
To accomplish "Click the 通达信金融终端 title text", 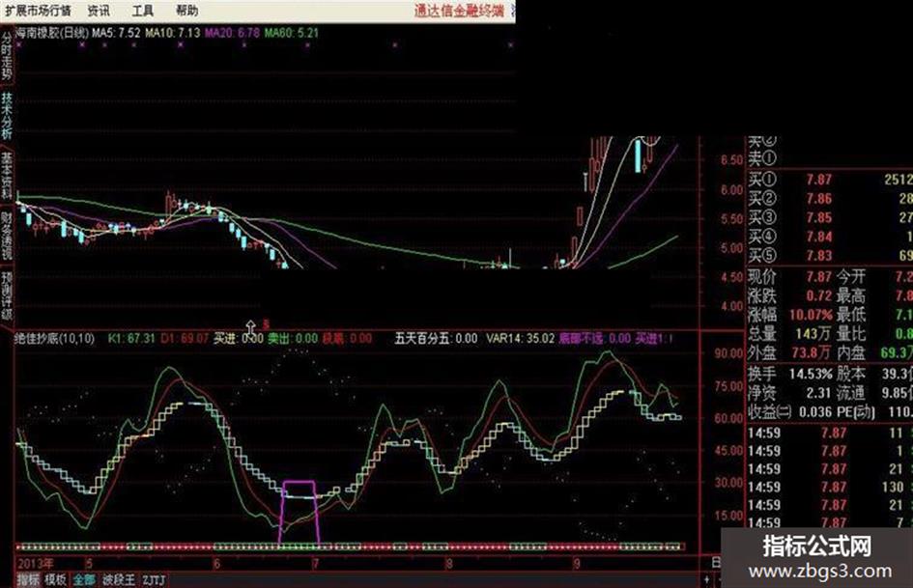I will click(x=459, y=11).
